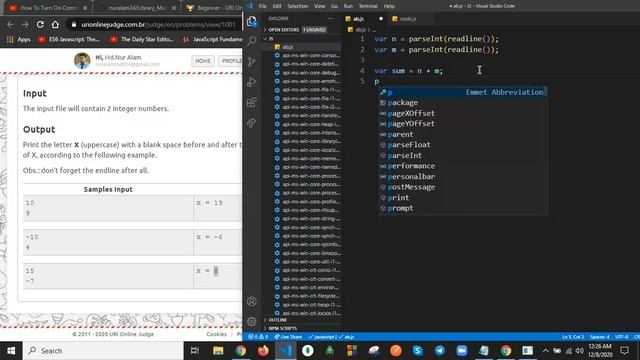Open the JavaScript Fundame... bookmark
The width and height of the screenshot is (640, 360).
pyautogui.click(x=212, y=39)
